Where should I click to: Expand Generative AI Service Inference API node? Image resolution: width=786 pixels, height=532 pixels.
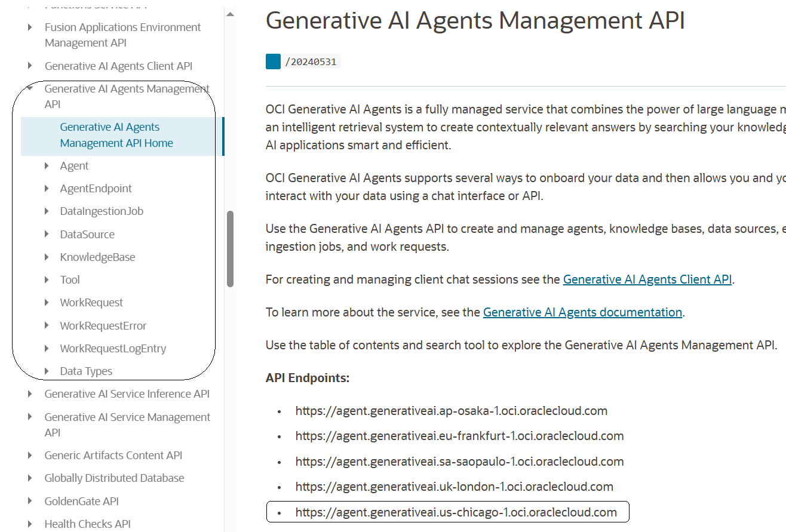click(x=30, y=394)
